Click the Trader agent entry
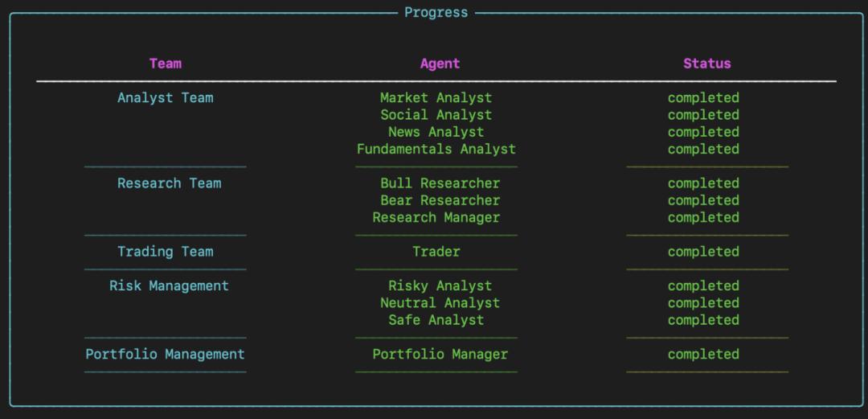This screenshot has width=868, height=419. [436, 252]
